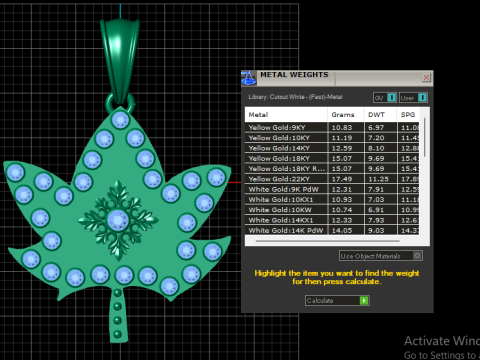Select the Yellow Gold:9KY row

(332, 127)
